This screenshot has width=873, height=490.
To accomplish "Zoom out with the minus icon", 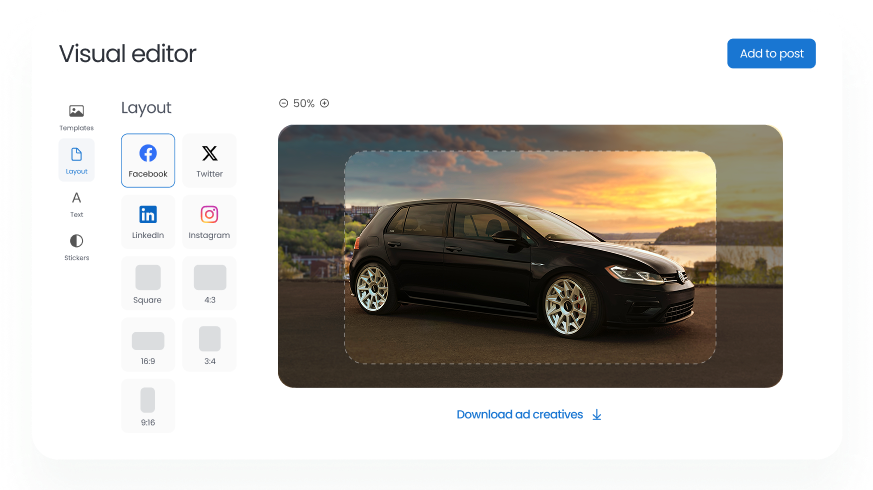I will 283,103.
